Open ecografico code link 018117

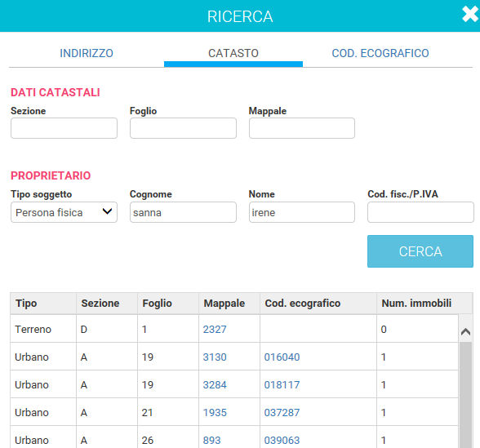pos(282,385)
